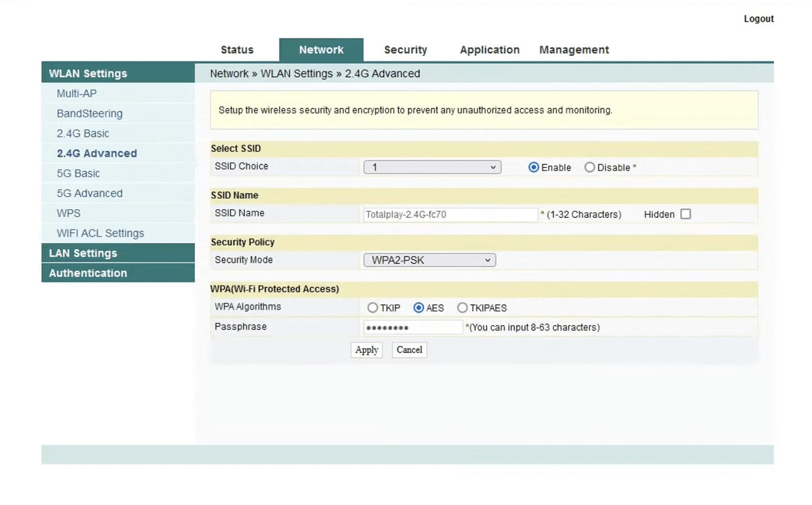The width and height of the screenshot is (812, 505).
Task: Click the Apply button
Action: [x=366, y=350]
